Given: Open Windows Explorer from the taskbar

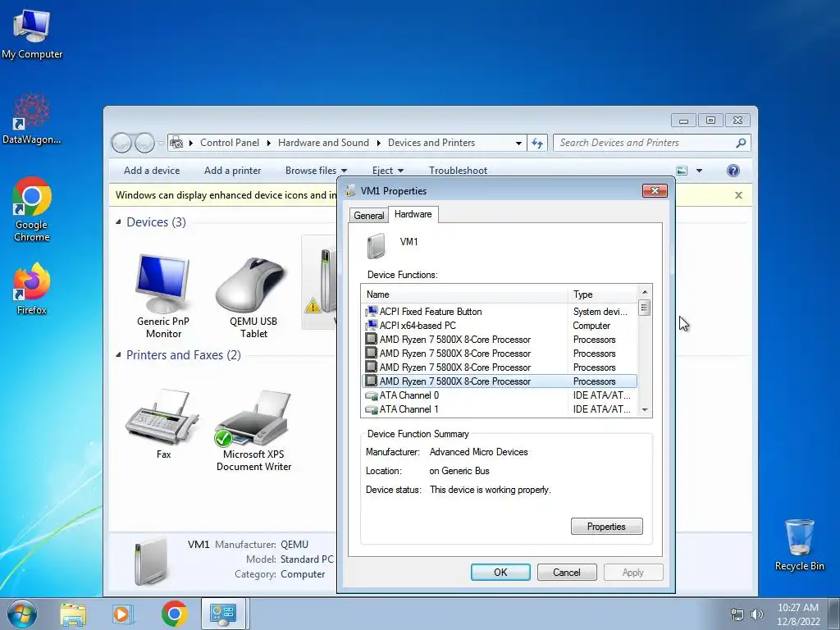Looking at the screenshot, I should [73, 614].
